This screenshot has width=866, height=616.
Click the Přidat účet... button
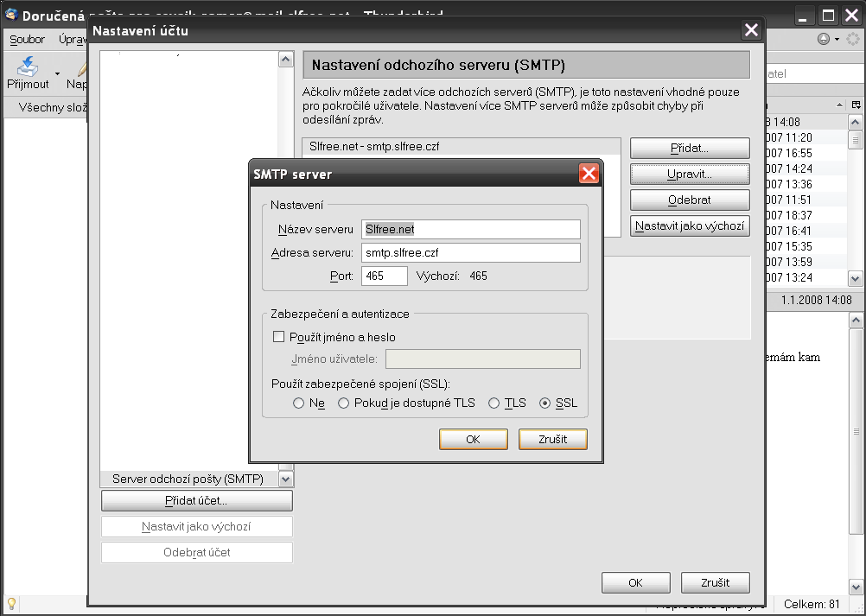(196, 500)
